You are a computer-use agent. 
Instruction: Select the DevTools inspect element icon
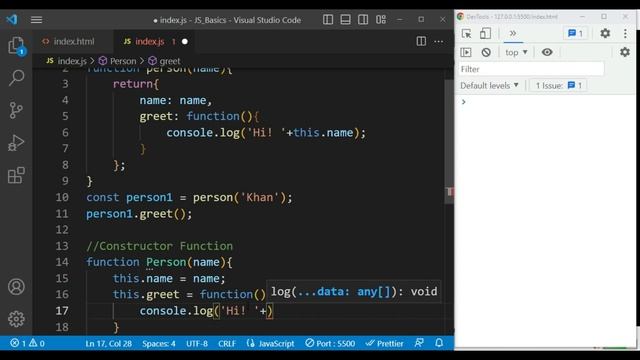(467, 33)
